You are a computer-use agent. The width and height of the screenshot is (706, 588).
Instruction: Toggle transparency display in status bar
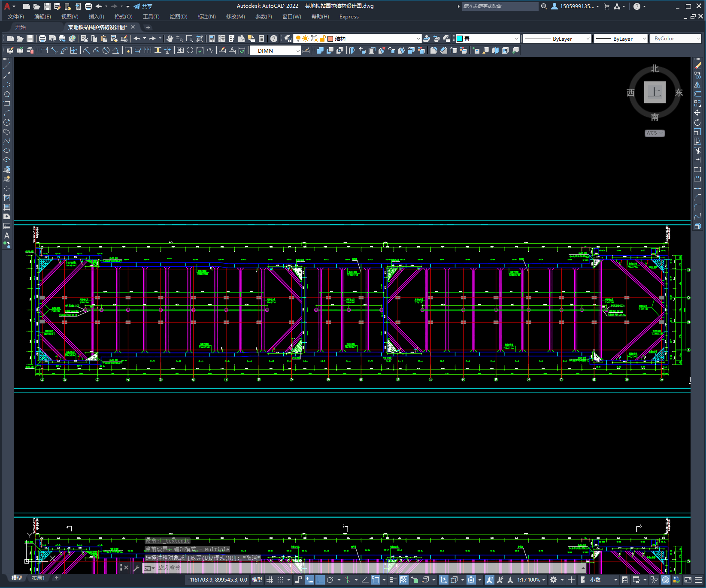pyautogui.click(x=404, y=580)
